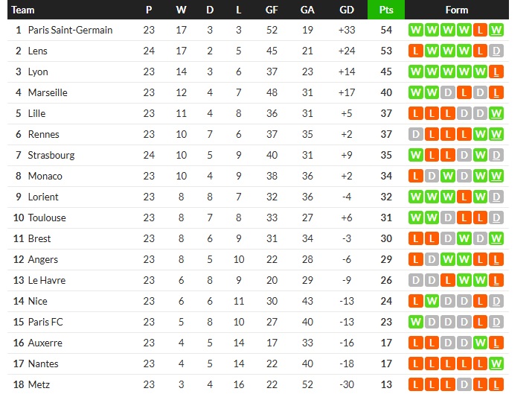Viewport: 532px width, 400px height.
Task: Select the only draw badge in Metz's form
Action: (464, 384)
